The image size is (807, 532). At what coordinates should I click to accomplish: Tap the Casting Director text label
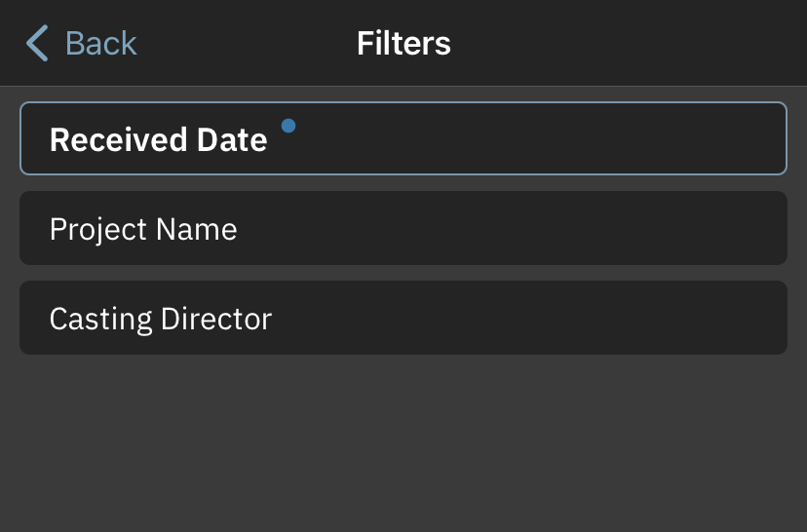pos(161,319)
